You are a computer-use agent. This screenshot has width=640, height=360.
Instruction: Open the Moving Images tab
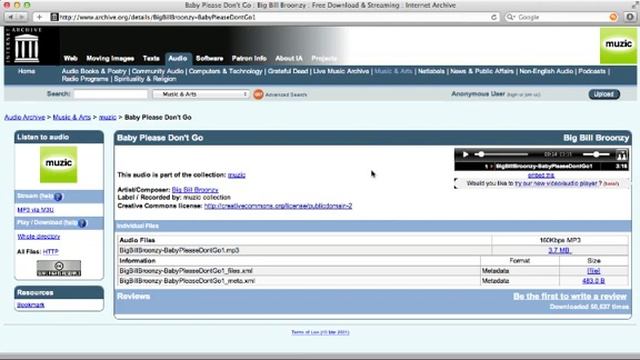pos(110,58)
